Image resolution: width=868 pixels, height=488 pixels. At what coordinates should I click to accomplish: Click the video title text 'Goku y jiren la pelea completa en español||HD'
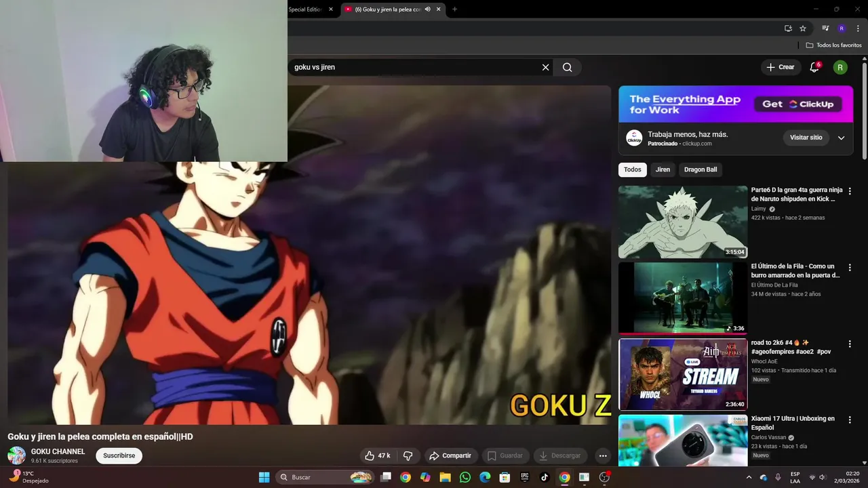click(x=100, y=436)
